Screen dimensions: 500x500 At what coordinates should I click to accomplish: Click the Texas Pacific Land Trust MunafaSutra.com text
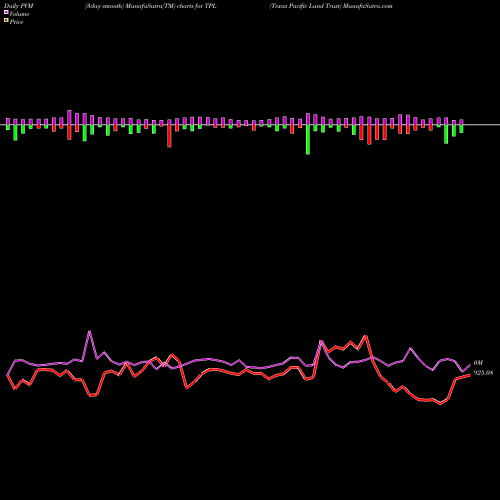[x=331, y=6]
